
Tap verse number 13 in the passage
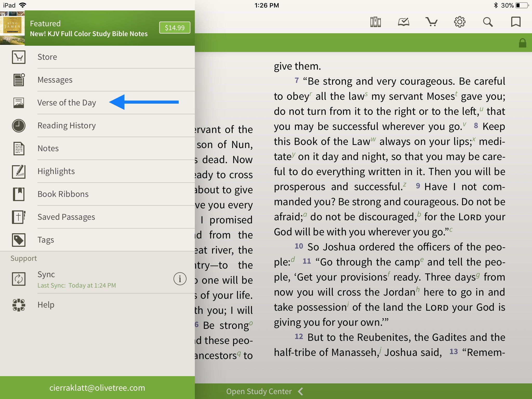[454, 351]
